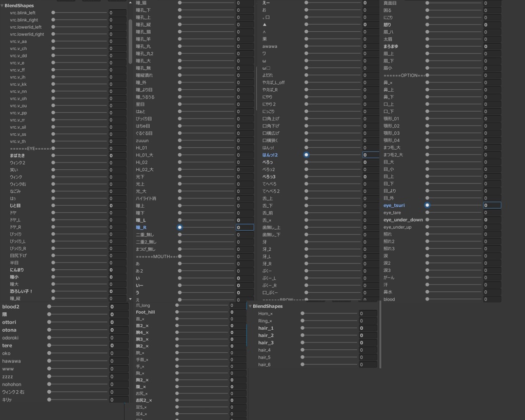The image size is (525, 420).
Task: Select the vrc.v_pp label
Action: [18, 113]
